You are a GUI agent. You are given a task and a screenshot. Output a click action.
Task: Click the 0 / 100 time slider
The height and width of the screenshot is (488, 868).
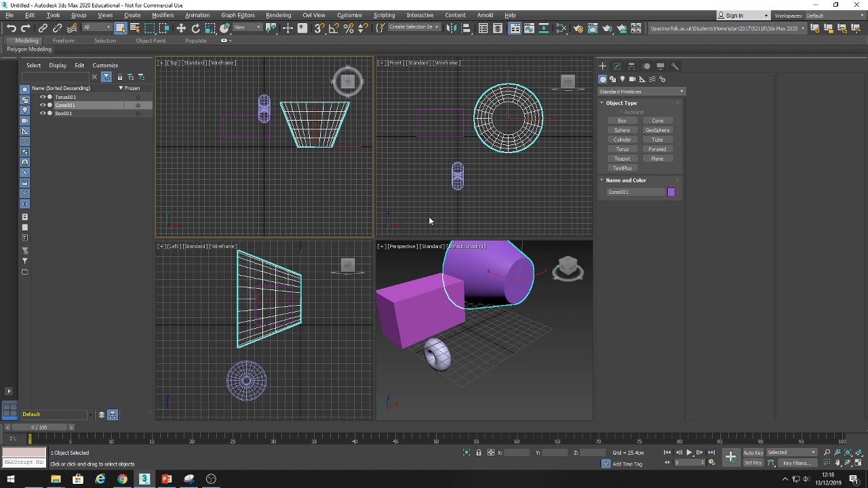click(39, 427)
